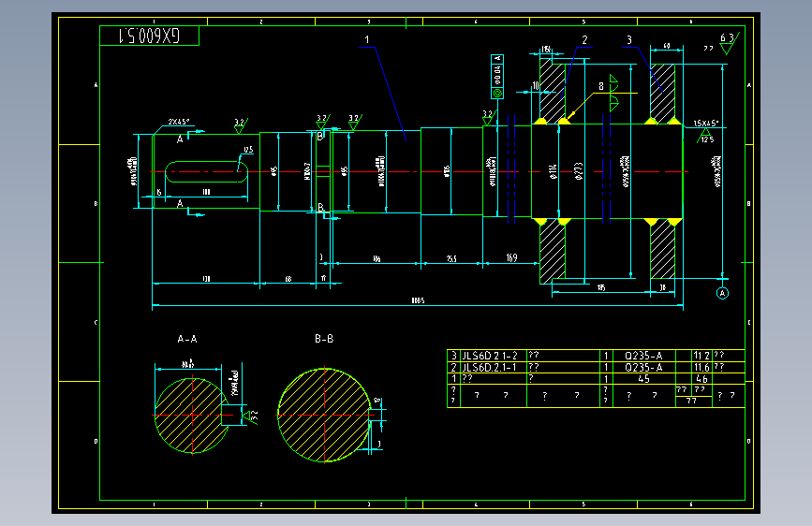Click Q235-A material cell in row 2
Screen dimensions: 812x526
coord(643,367)
